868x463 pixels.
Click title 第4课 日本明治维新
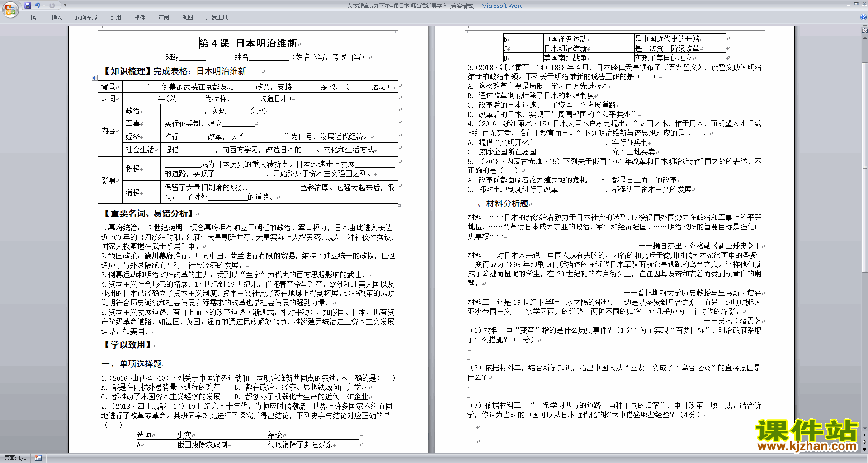(x=248, y=43)
